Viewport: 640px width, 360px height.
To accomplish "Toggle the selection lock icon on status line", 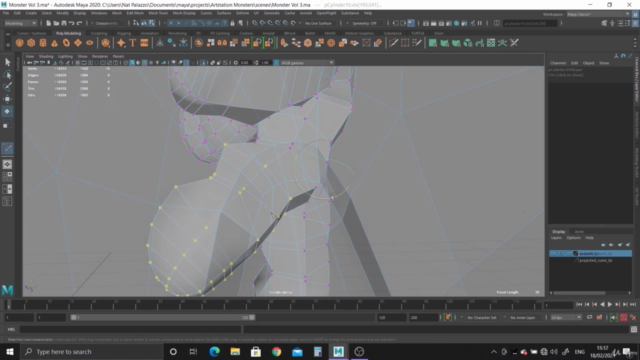I will [x=233, y=23].
